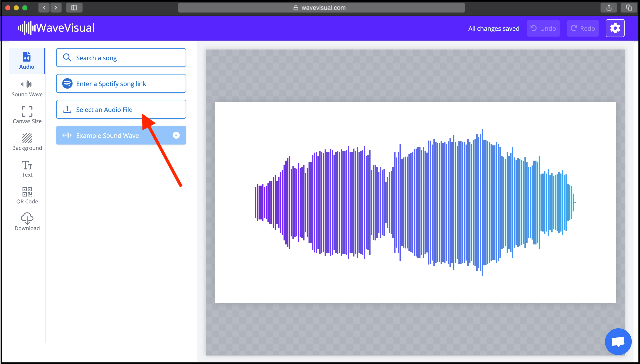The image size is (640, 364).
Task: Open the Background panel
Action: 27,139
